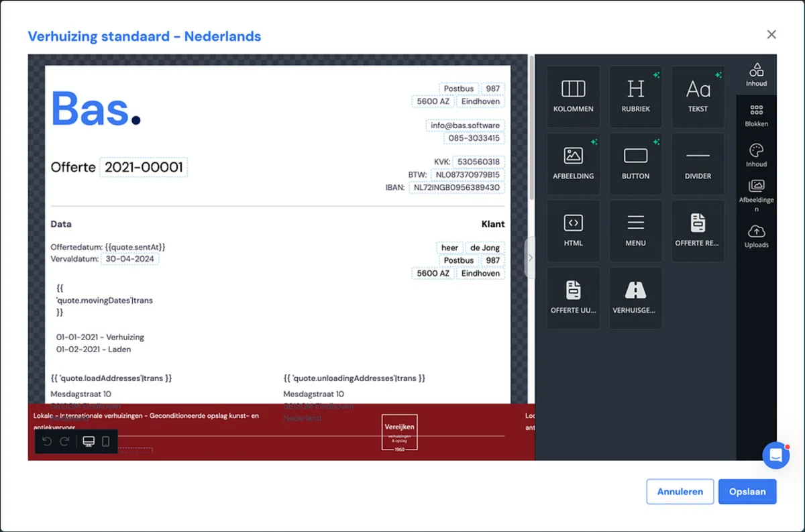Collapse the side panel with chevron handle
The image size is (805, 532).
point(530,258)
